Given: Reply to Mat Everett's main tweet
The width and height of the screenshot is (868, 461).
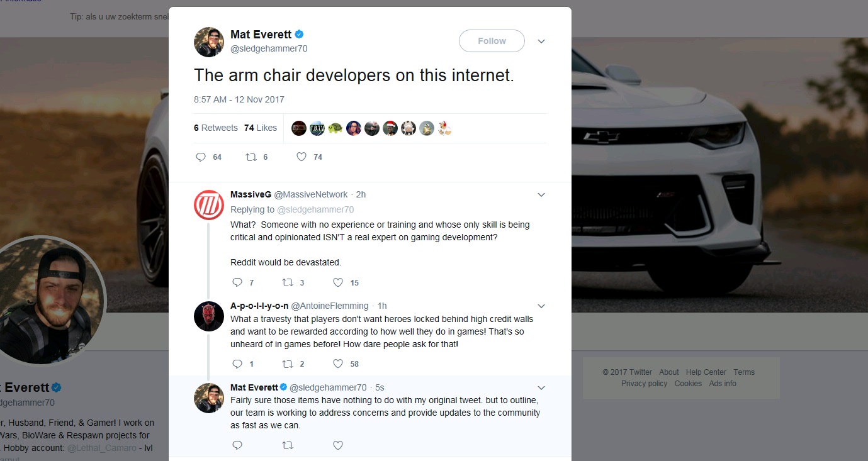Looking at the screenshot, I should click(201, 157).
